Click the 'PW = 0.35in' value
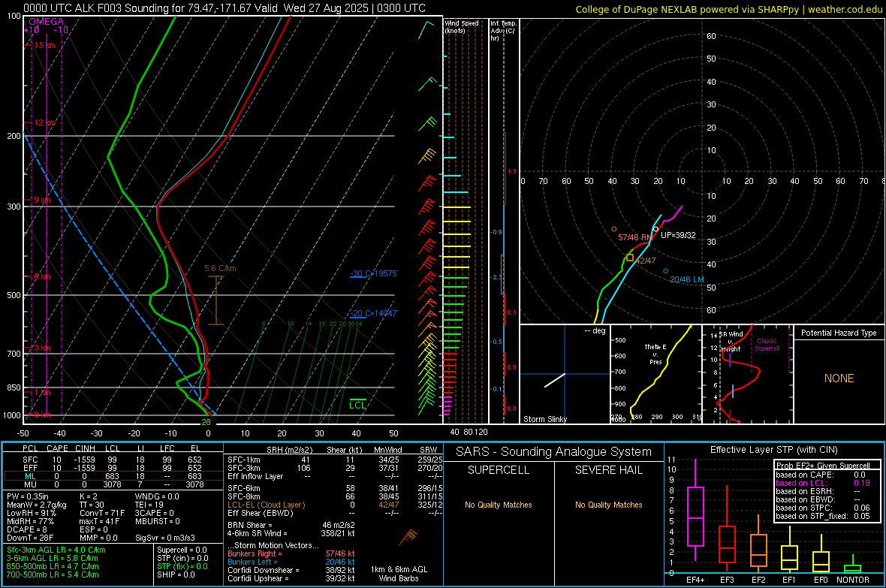 pos(28,497)
